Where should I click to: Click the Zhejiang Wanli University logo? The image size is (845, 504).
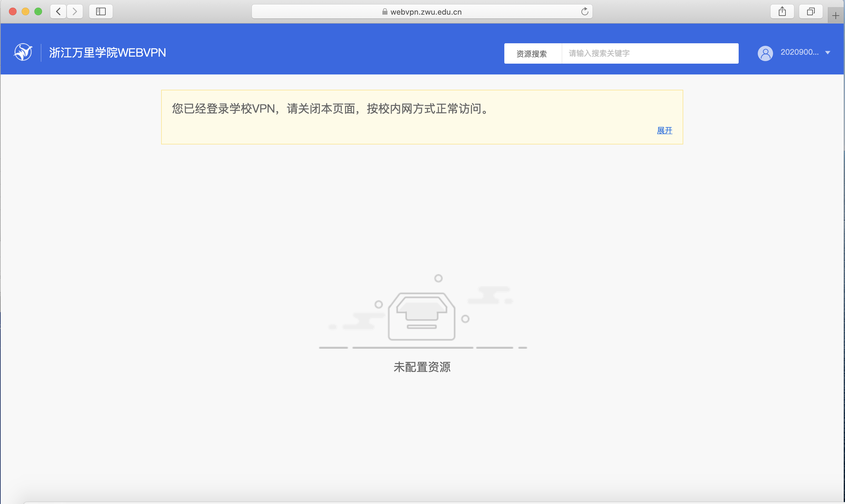tap(23, 52)
